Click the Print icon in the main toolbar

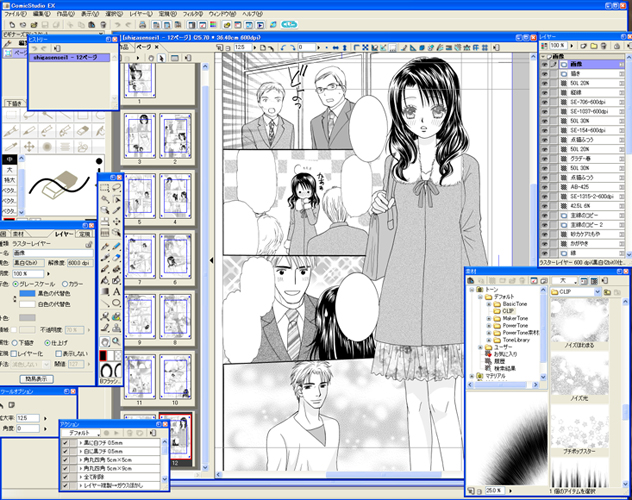coord(142,25)
